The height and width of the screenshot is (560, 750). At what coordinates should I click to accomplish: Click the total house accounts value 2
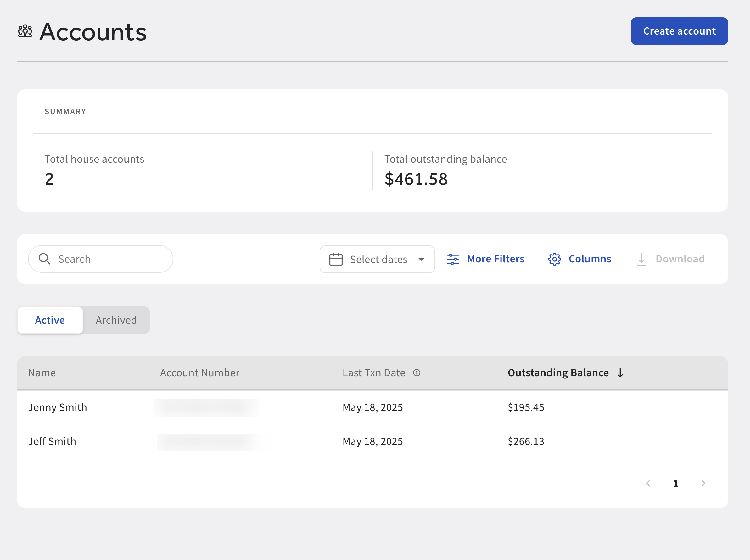(49, 179)
